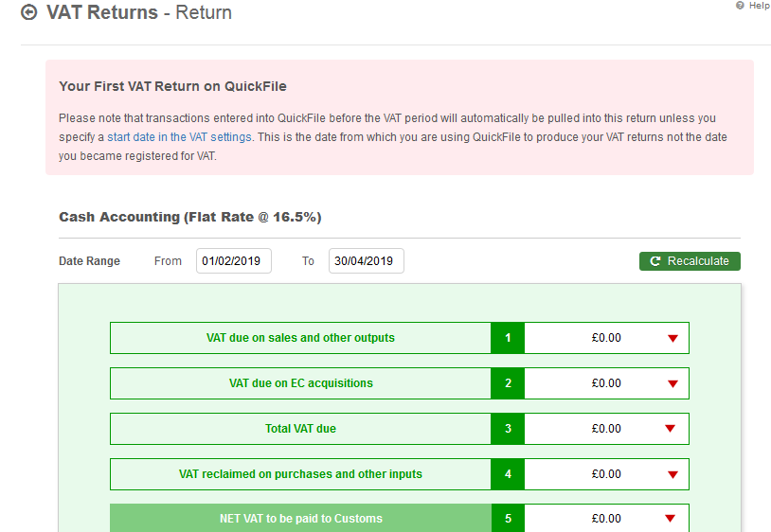Click the To date field showing 30/04/2019
The width and height of the screenshot is (771, 532).
tap(366, 261)
